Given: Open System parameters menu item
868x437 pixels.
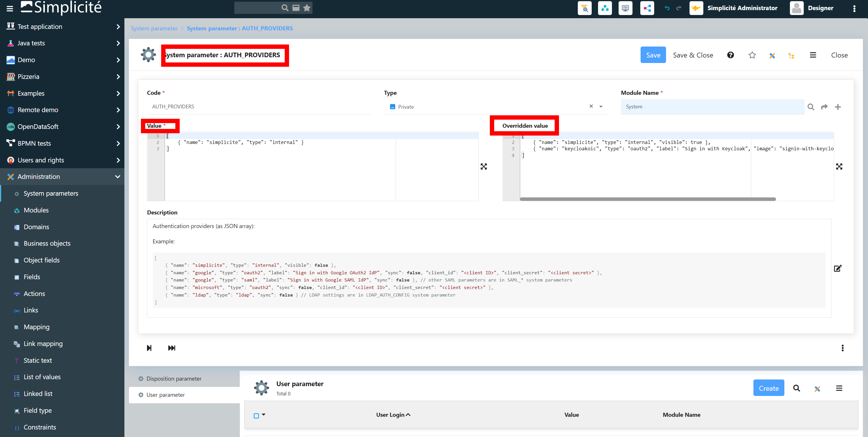Looking at the screenshot, I should tap(62, 194).
